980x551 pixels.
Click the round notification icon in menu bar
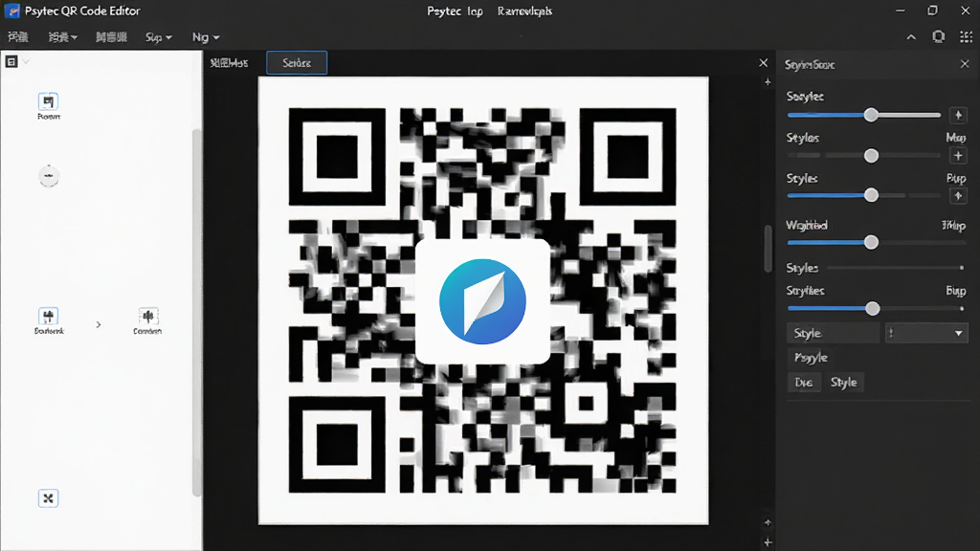(x=938, y=37)
